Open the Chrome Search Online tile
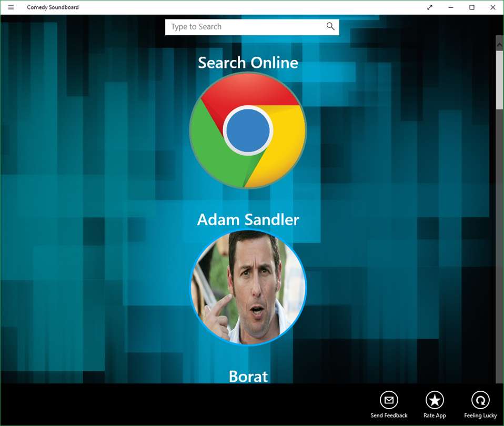 (x=248, y=130)
